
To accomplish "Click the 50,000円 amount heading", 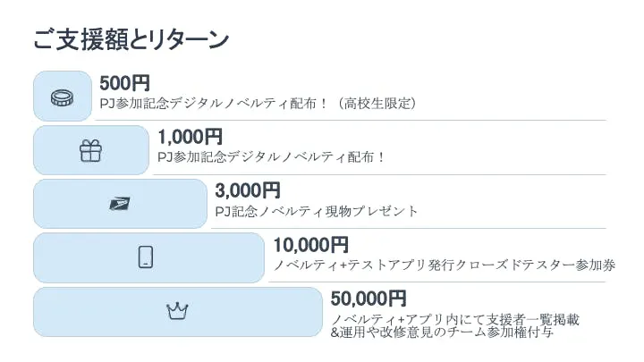I will point(369,298).
